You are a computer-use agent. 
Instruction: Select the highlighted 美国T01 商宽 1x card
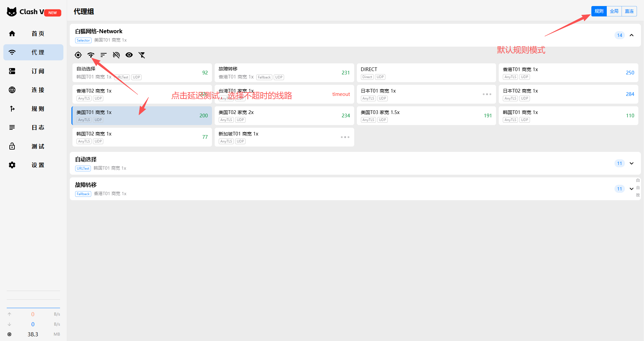142,116
